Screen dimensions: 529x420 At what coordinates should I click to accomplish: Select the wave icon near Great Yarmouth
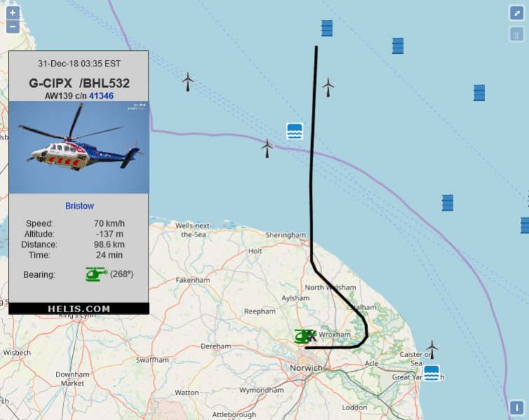[x=431, y=373]
